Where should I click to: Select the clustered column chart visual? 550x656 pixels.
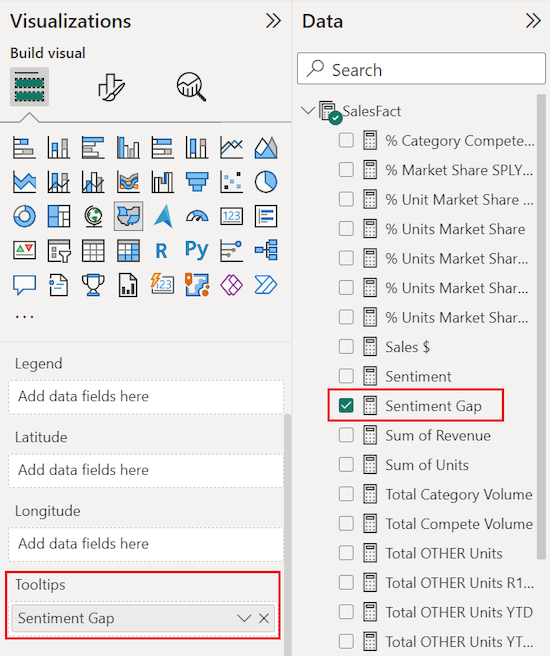click(128, 148)
